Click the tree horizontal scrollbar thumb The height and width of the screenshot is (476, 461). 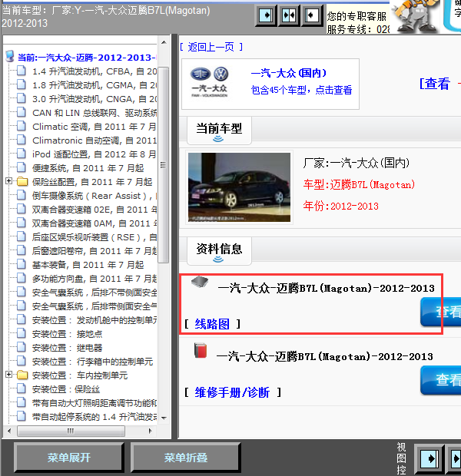coord(71,431)
